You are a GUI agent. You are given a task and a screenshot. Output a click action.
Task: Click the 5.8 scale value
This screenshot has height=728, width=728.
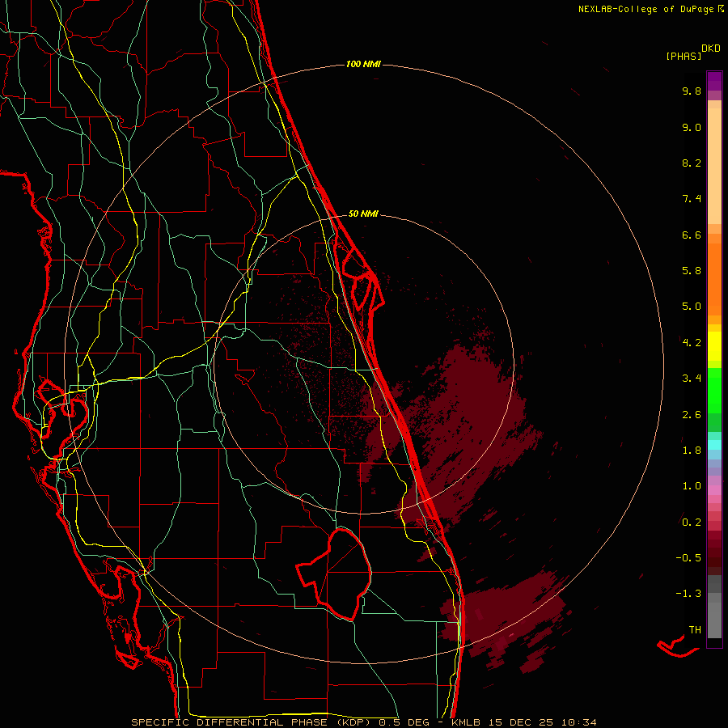(692, 271)
